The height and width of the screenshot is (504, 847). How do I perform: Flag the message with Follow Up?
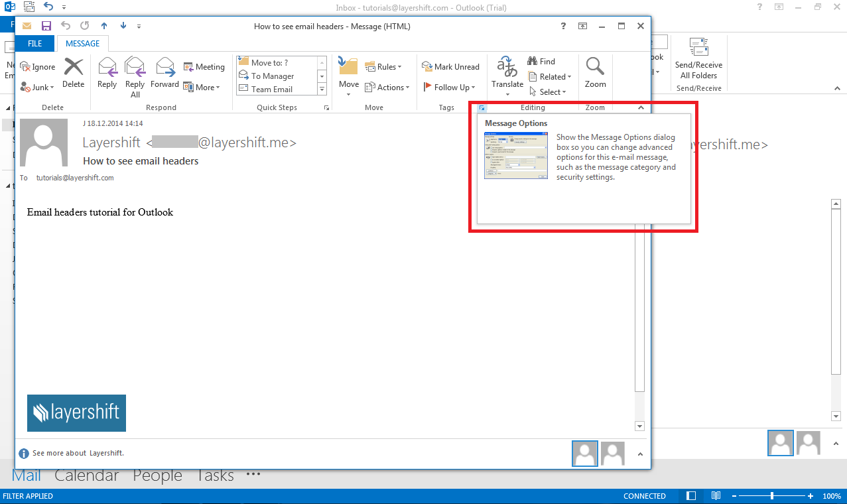pyautogui.click(x=450, y=87)
